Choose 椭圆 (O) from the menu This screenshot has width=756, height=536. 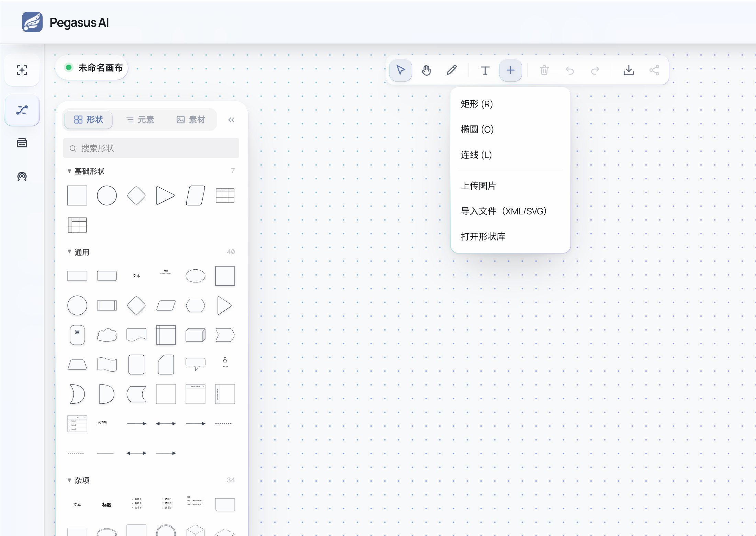510,129
